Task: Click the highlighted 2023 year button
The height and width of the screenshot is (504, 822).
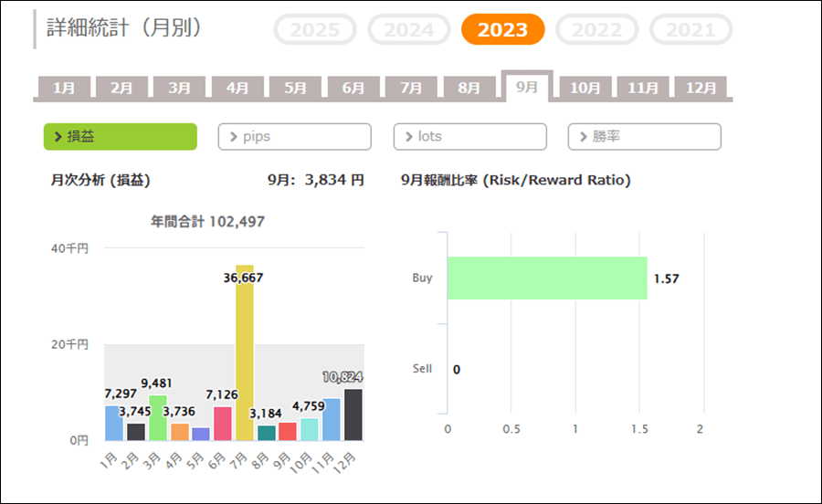Action: [x=502, y=29]
